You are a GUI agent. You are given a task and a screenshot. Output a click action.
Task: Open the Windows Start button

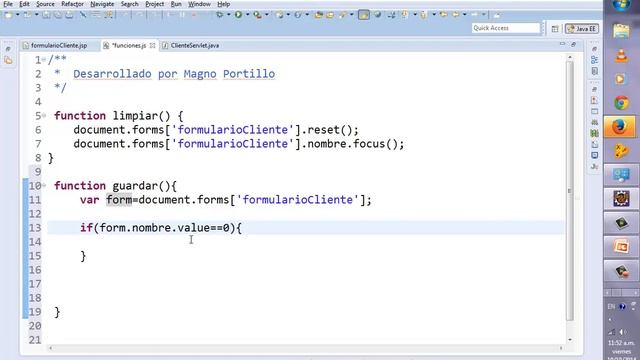621,6
